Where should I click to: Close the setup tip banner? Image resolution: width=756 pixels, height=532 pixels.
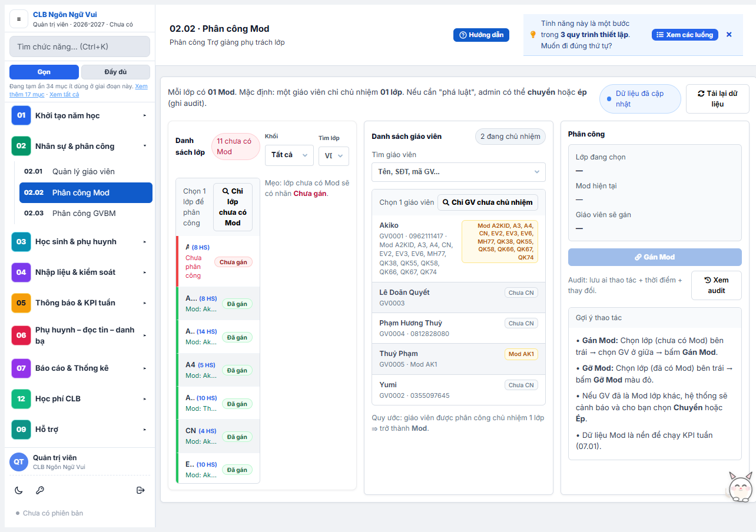[729, 35]
